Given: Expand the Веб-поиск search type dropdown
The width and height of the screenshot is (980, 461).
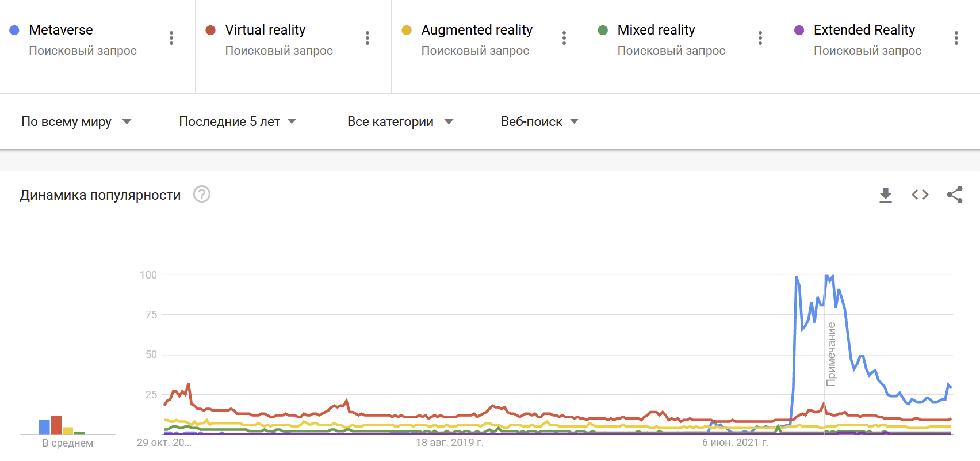Looking at the screenshot, I should point(539,121).
